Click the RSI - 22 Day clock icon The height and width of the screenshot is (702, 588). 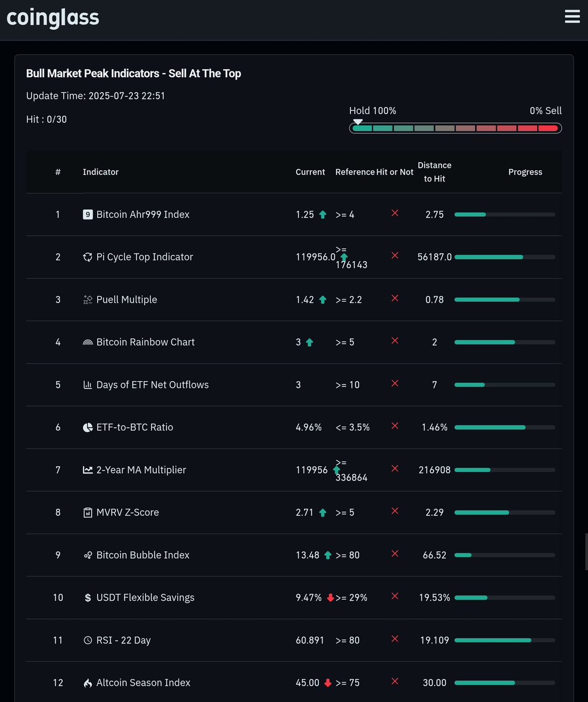point(88,640)
